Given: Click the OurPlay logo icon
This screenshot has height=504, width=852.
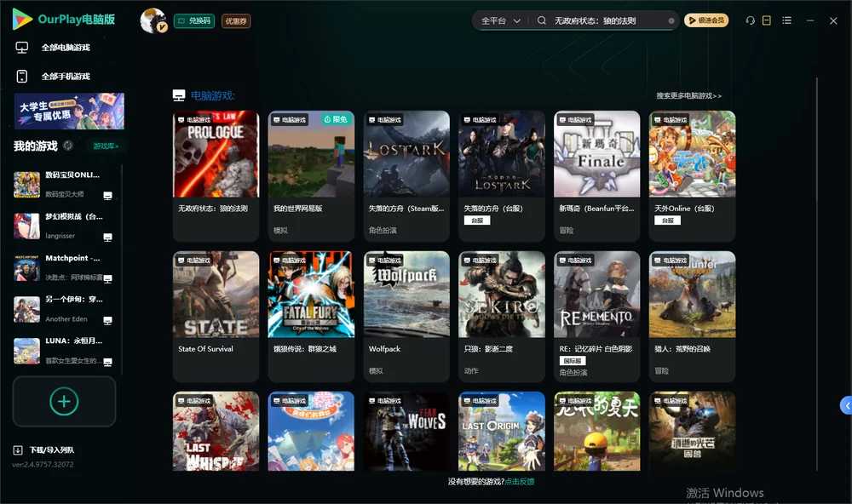Looking at the screenshot, I should pyautogui.click(x=22, y=19).
